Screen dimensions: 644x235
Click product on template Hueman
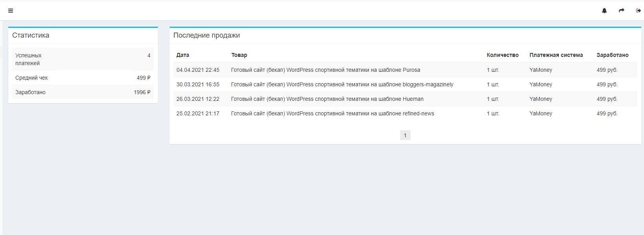[327, 99]
